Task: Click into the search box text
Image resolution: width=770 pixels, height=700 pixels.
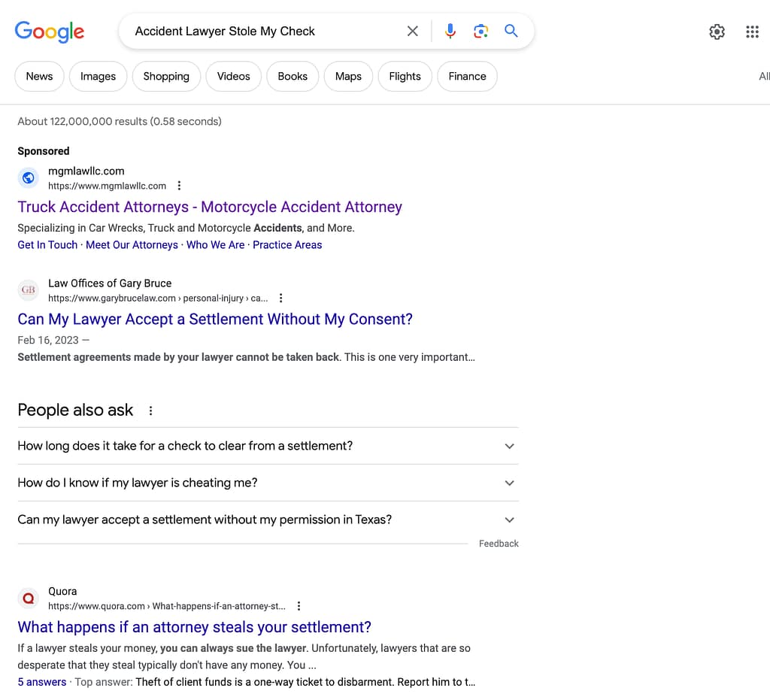Action: pyautogui.click(x=225, y=32)
